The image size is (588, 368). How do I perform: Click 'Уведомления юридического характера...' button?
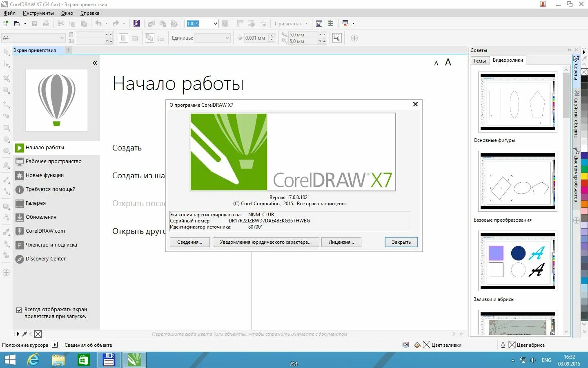point(265,242)
